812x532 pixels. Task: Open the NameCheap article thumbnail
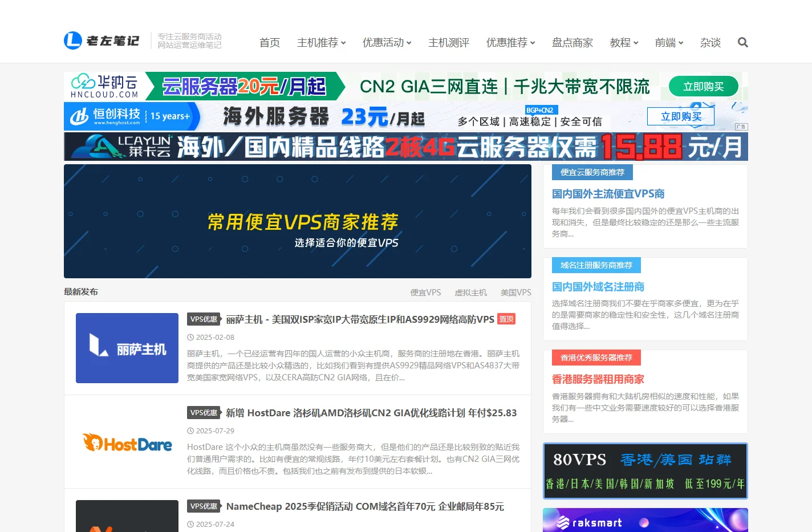pyautogui.click(x=127, y=516)
